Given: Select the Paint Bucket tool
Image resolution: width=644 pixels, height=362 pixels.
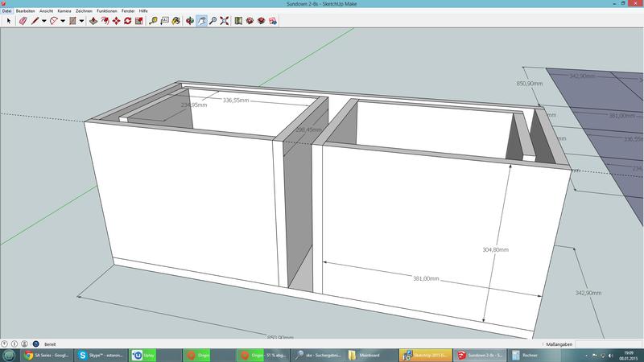Looking at the screenshot, I should 175,21.
